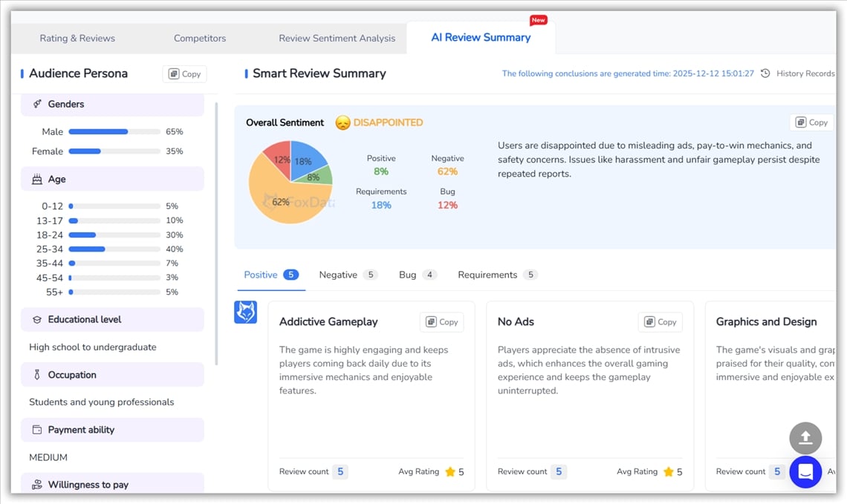
Task: Click the FoxData fox logo icon
Action: click(x=246, y=312)
